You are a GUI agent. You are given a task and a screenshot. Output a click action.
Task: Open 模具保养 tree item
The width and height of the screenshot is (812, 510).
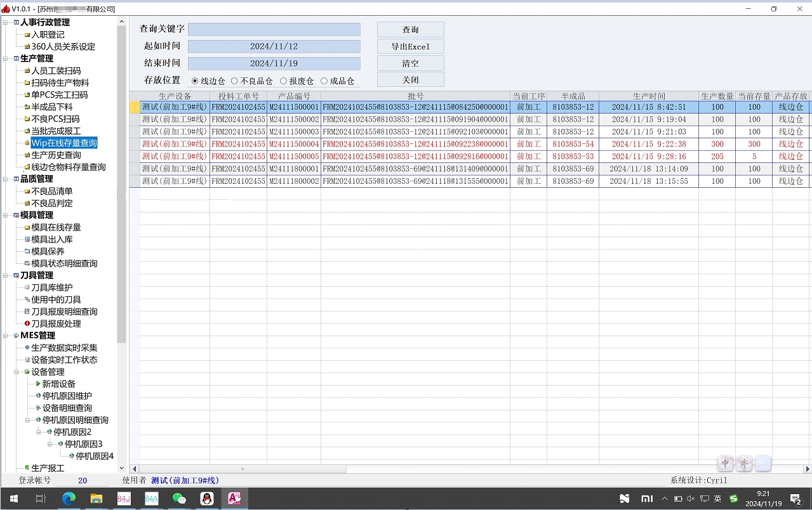tap(48, 252)
